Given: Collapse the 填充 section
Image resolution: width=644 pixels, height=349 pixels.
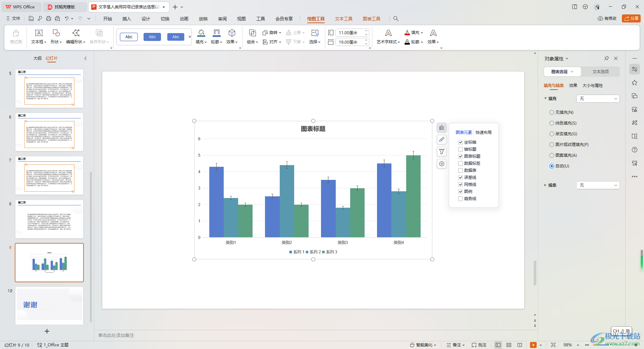Looking at the screenshot, I should pyautogui.click(x=545, y=99).
